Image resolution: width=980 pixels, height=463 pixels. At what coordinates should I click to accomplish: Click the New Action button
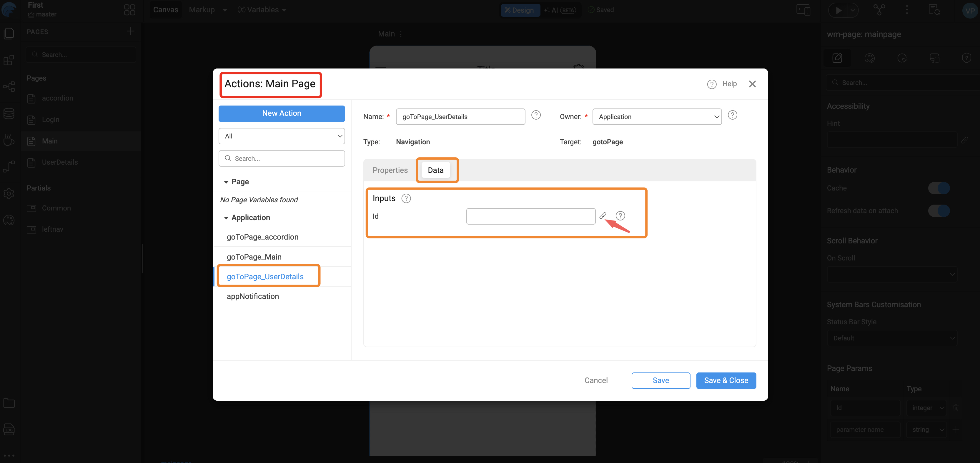[x=282, y=114]
